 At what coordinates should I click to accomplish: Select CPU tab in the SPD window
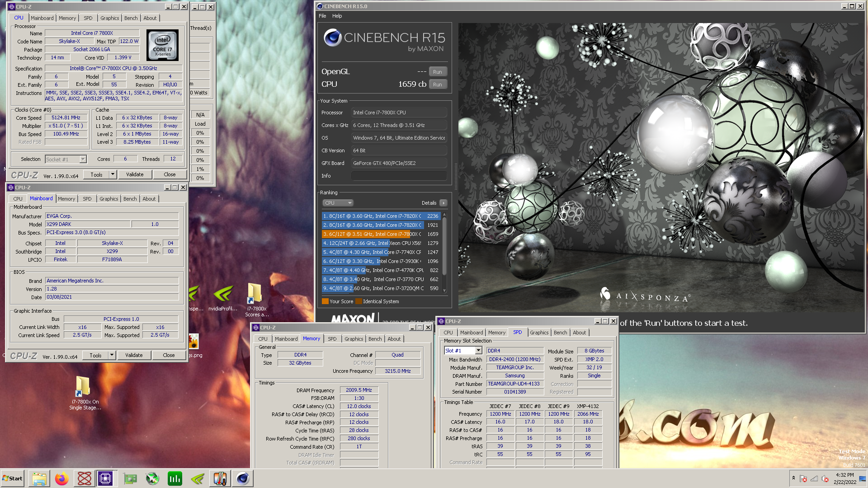[x=448, y=333]
